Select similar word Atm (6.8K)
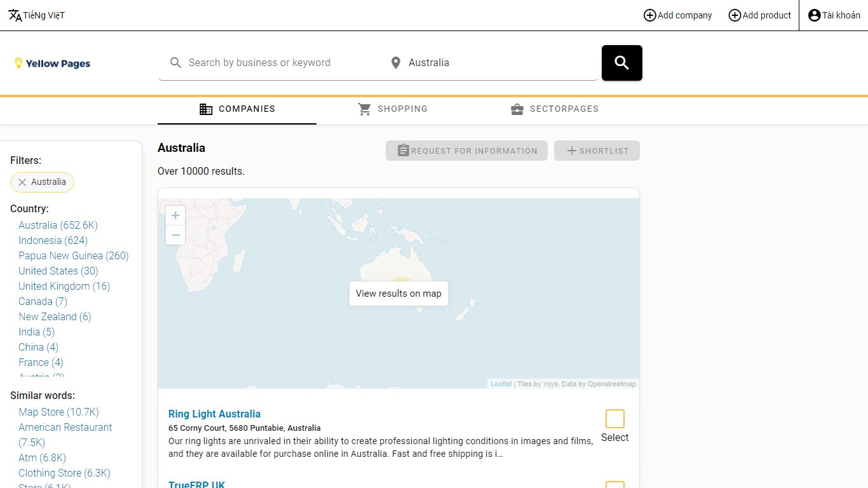This screenshot has width=868, height=488. [42, 457]
